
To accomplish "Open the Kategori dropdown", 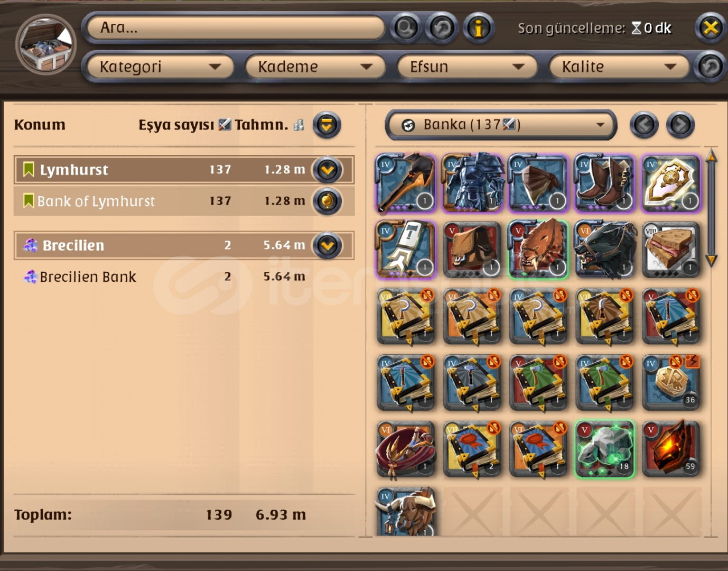I will pyautogui.click(x=159, y=67).
